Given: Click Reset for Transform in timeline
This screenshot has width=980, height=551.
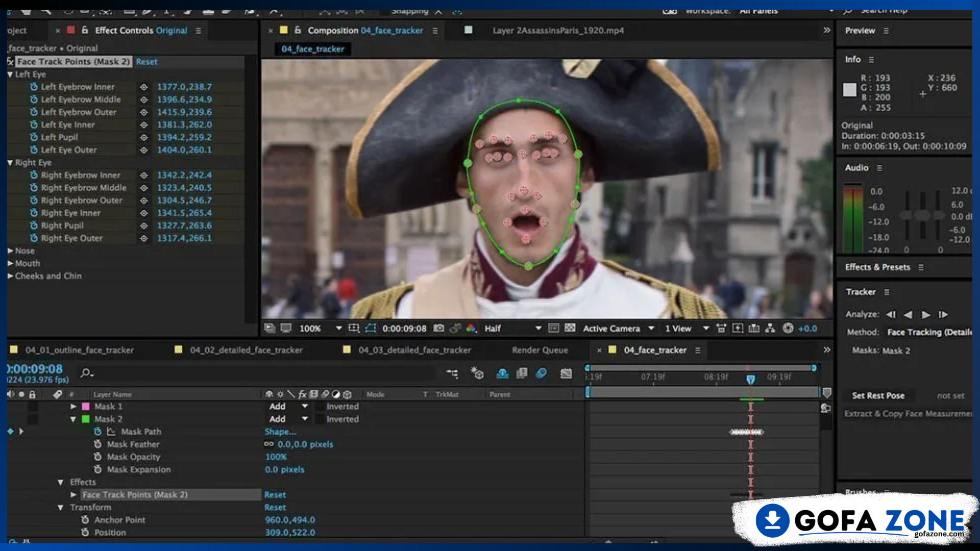Looking at the screenshot, I should point(275,508).
